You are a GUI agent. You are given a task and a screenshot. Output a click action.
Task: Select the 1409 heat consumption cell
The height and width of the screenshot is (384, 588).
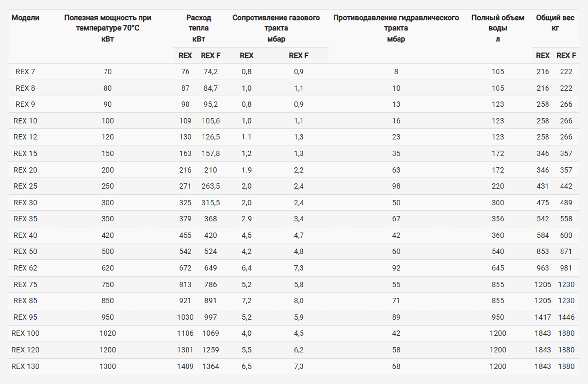185,366
